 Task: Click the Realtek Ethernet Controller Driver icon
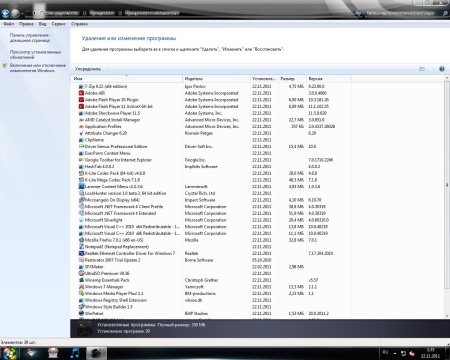pyautogui.click(x=81, y=253)
